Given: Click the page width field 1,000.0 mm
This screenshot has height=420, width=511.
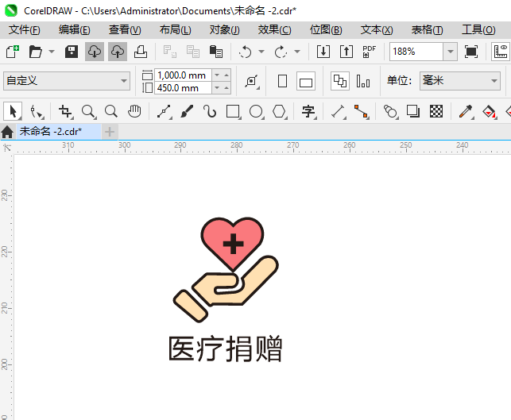Looking at the screenshot, I should (x=183, y=75).
